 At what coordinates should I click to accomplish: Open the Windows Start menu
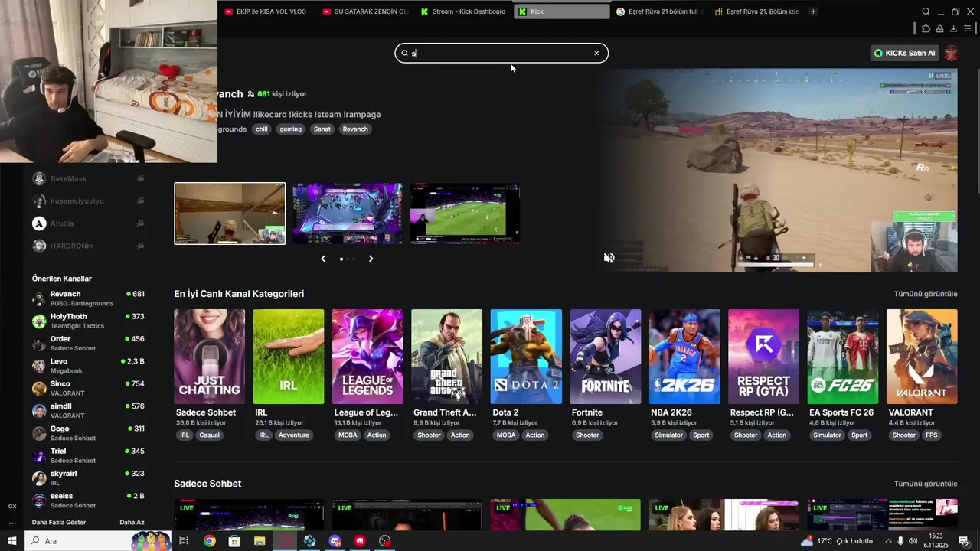[x=11, y=541]
